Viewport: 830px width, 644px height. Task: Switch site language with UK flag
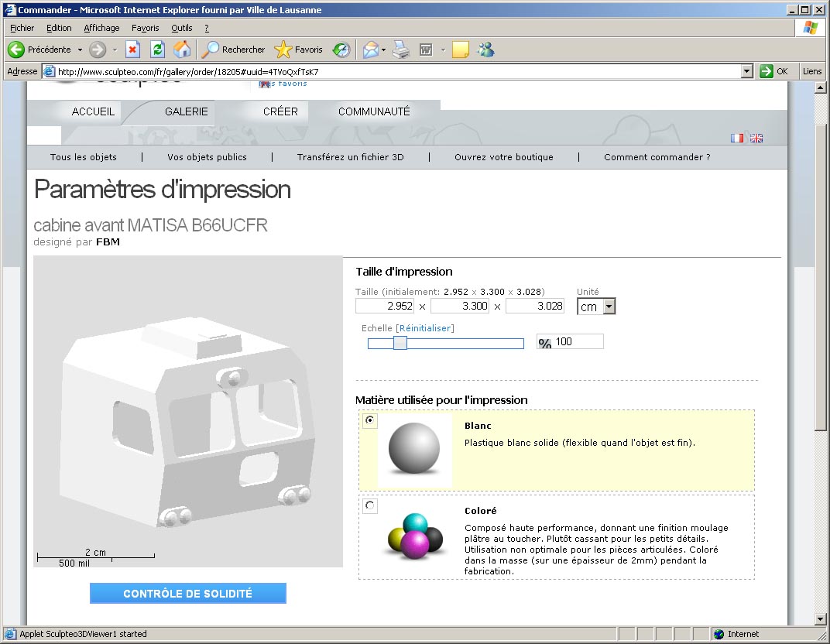click(x=756, y=138)
